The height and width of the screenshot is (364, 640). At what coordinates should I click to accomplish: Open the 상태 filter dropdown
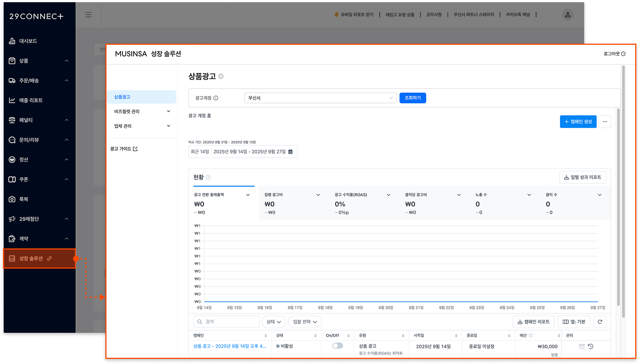(274, 322)
